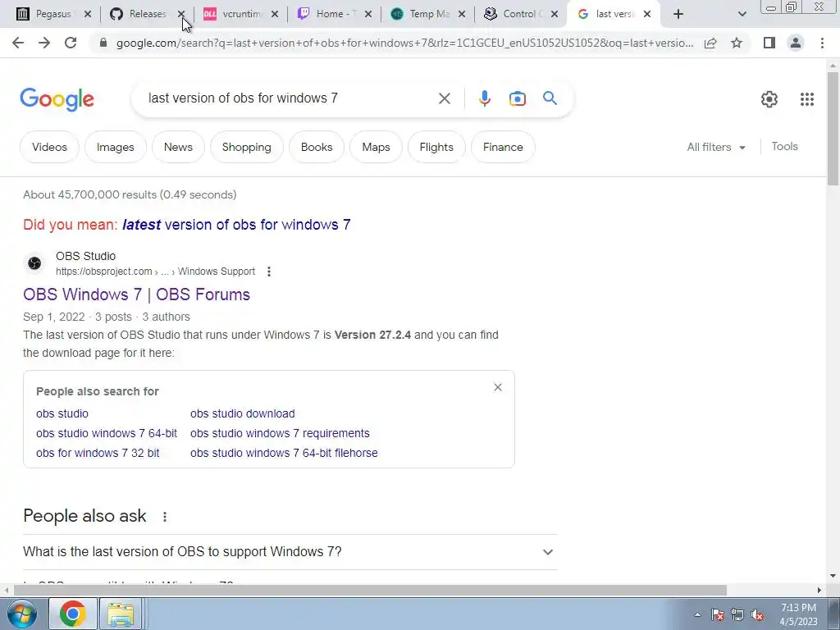Open the Chrome profile avatar
840x630 pixels.
click(796, 43)
